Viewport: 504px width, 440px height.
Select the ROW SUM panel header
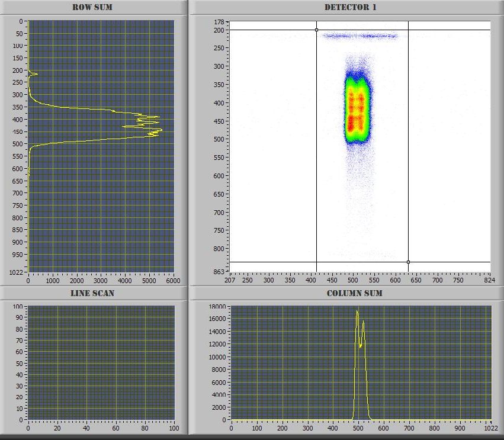coord(92,7)
